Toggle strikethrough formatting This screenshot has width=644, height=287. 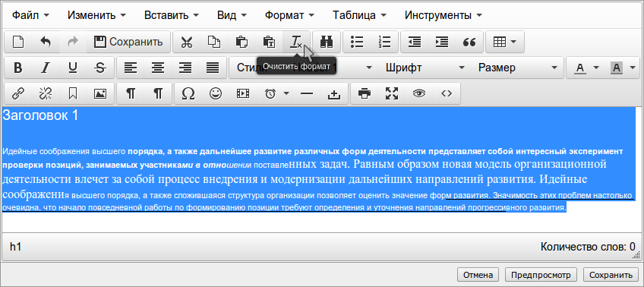[99, 68]
